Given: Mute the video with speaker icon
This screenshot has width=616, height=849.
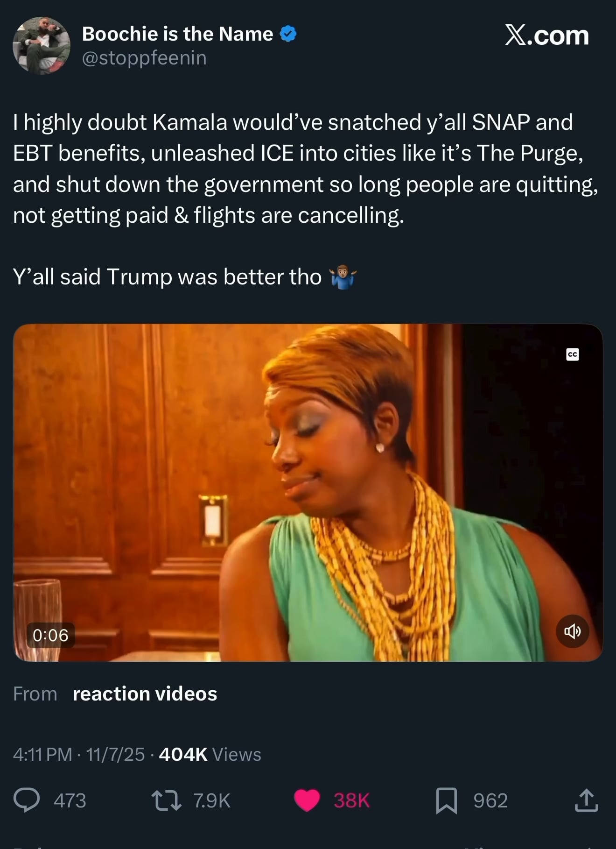Looking at the screenshot, I should coord(573,631).
